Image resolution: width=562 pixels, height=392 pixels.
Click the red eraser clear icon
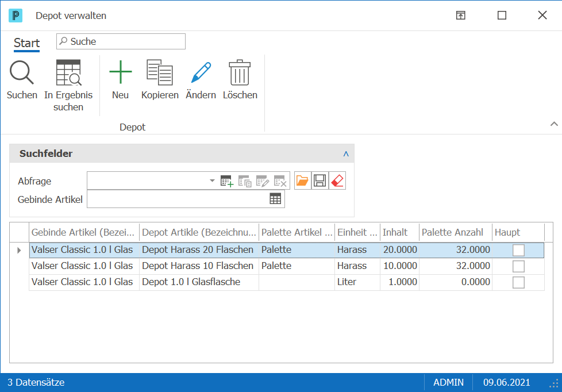pyautogui.click(x=337, y=180)
